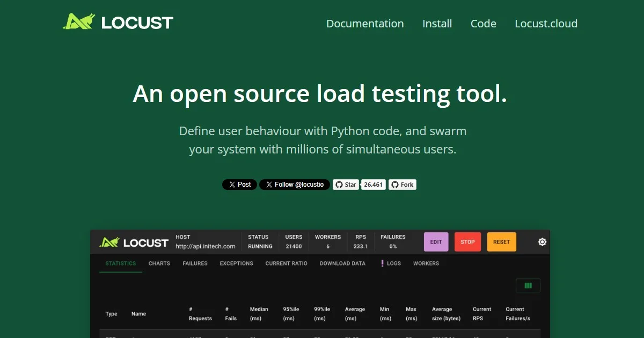Click the headline 'An open source load testing tool.'
Screen dimensions: 644x338
click(x=320, y=94)
